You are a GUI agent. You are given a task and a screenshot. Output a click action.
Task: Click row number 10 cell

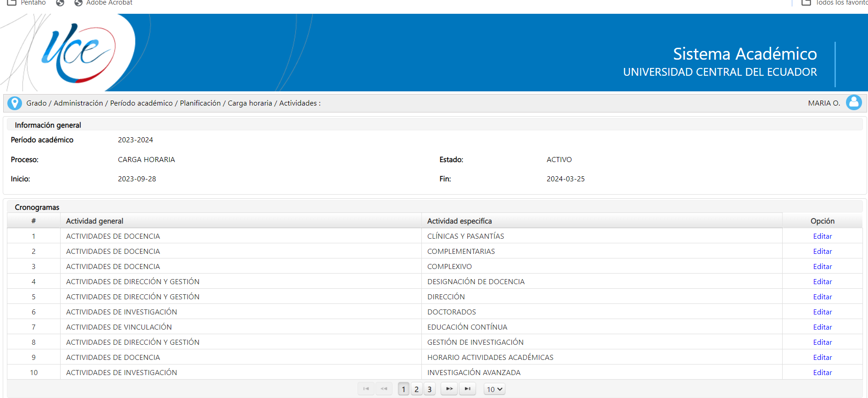click(x=34, y=372)
